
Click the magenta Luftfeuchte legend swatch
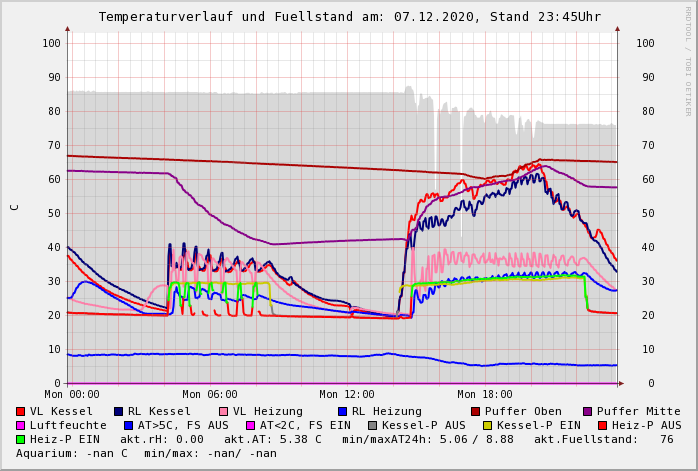click(x=21, y=425)
